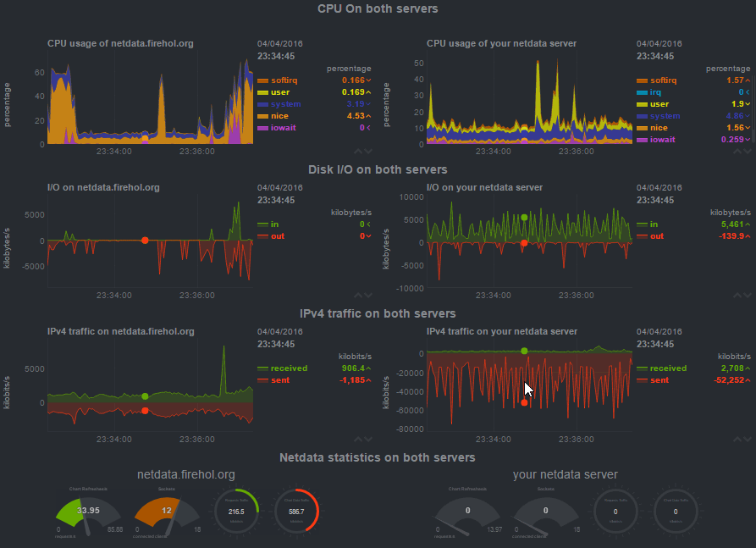Click the 4.53 nice value in firehol CPU legend
The height and width of the screenshot is (548, 756).
pos(356,116)
